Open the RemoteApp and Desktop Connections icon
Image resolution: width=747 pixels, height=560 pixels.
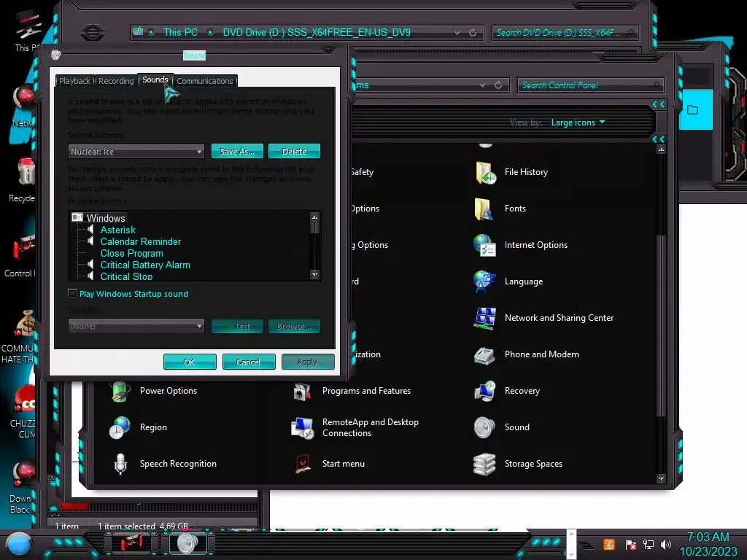(x=303, y=427)
